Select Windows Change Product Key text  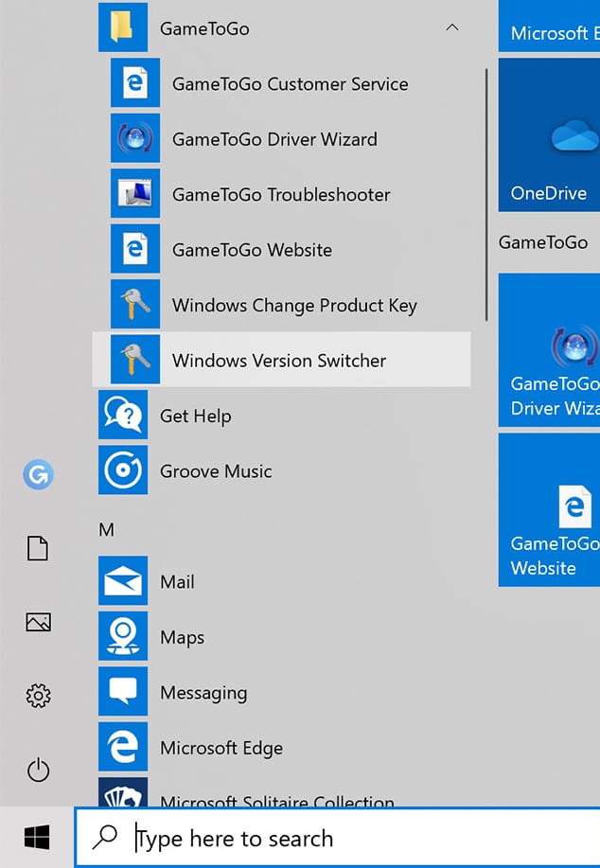pos(294,306)
